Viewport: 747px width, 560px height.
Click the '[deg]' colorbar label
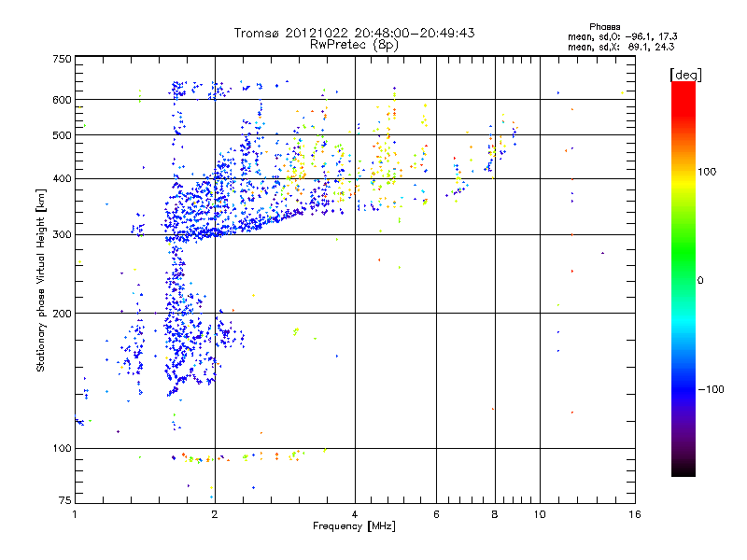685,75
